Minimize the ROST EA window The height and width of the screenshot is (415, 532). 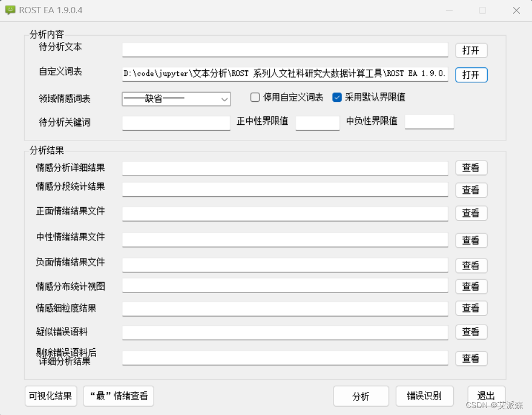[x=449, y=10]
